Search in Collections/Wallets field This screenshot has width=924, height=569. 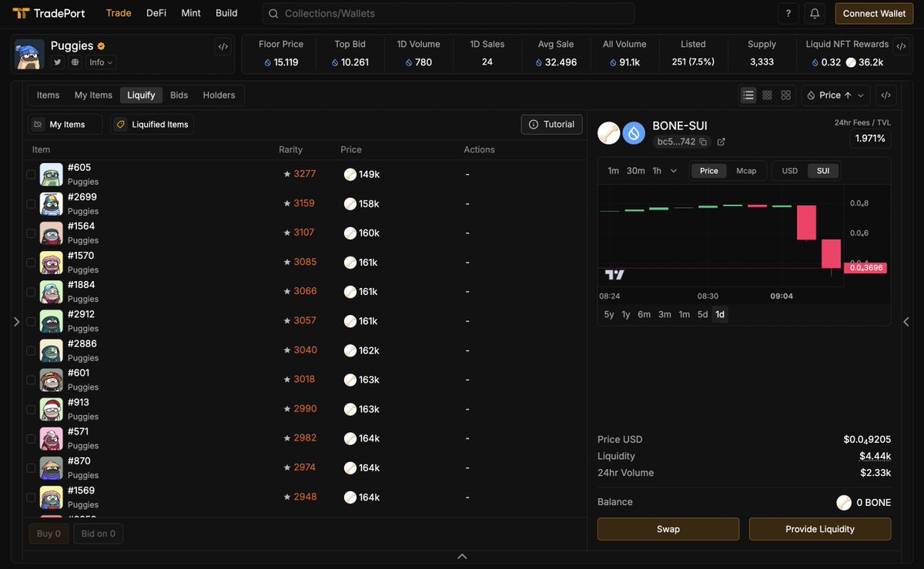(448, 13)
